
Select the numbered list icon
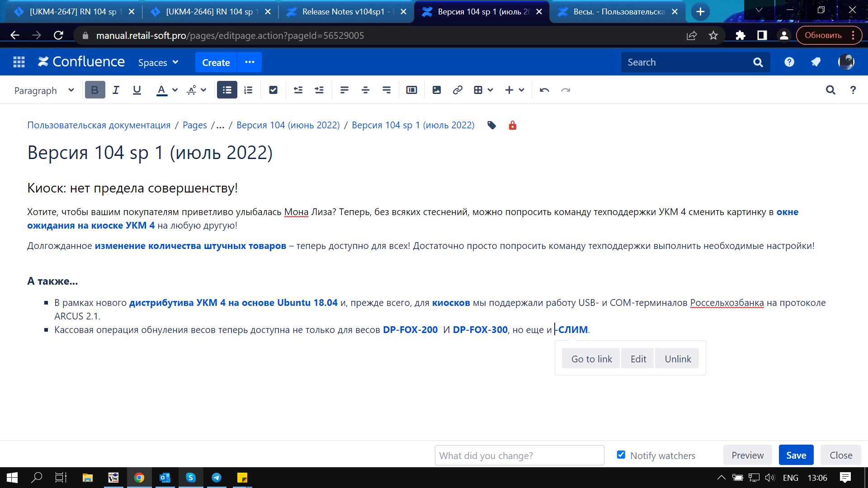pos(248,90)
